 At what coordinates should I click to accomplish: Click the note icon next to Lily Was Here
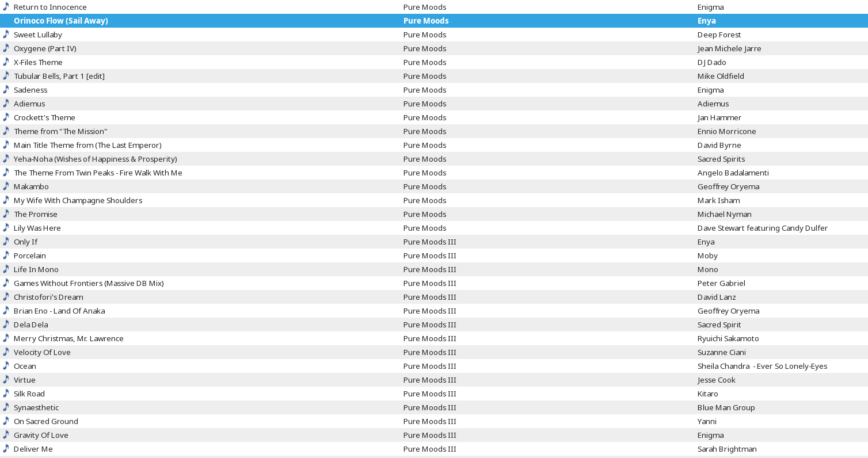tap(6, 227)
